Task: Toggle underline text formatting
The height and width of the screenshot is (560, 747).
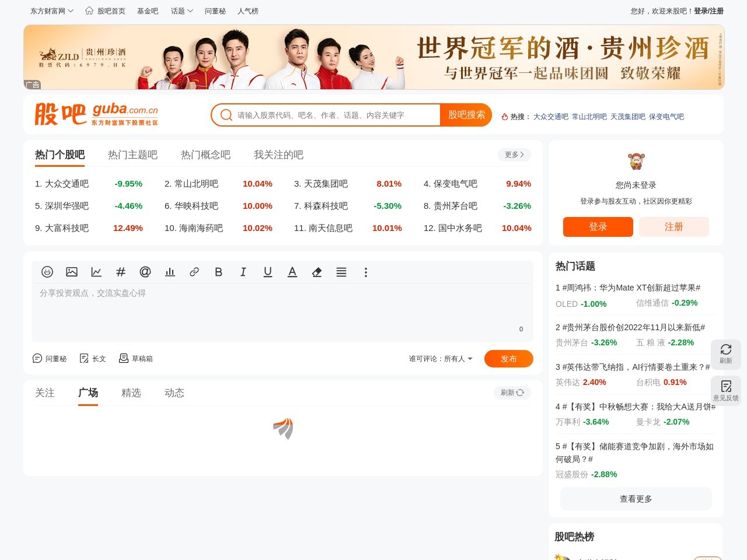Action: [268, 272]
